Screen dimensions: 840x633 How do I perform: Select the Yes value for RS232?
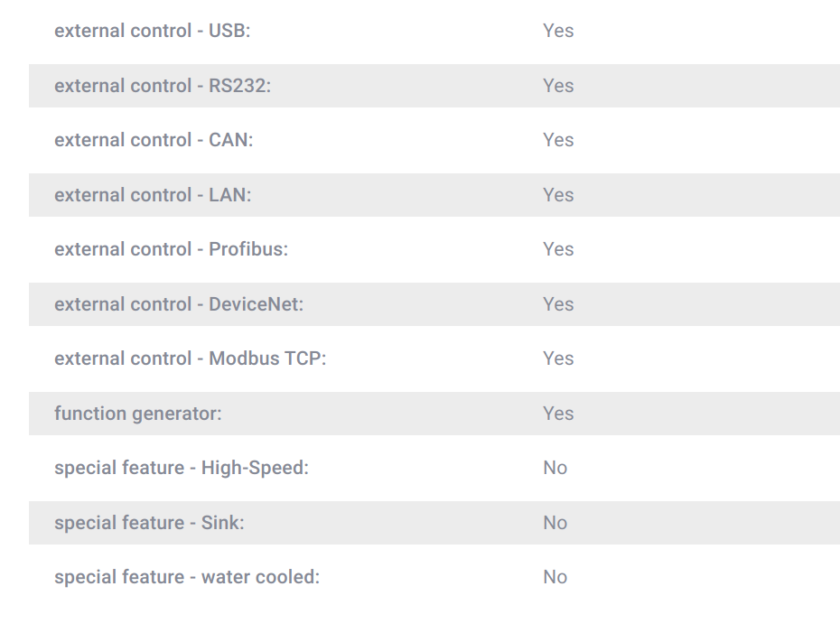tap(558, 86)
